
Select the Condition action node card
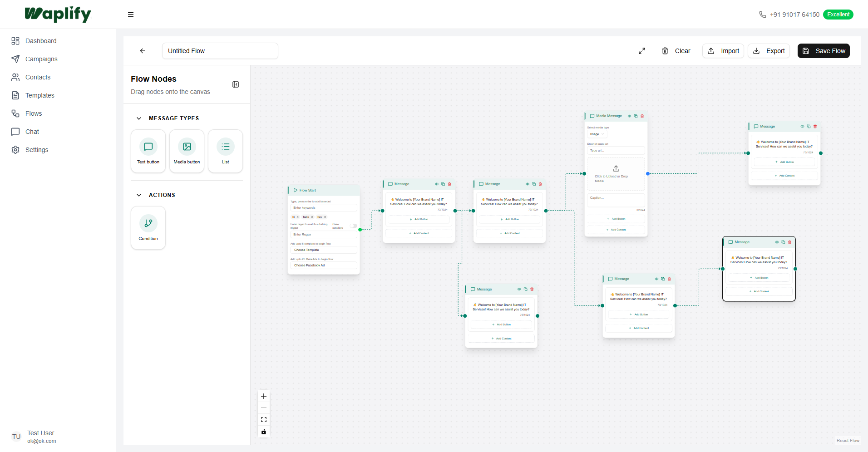point(148,228)
